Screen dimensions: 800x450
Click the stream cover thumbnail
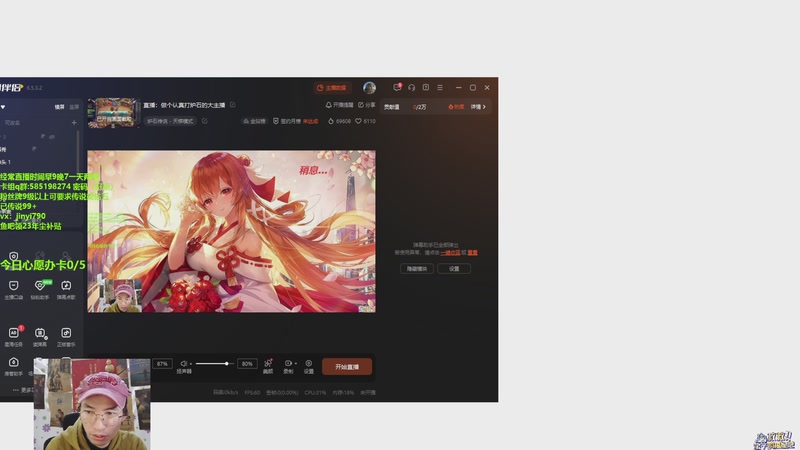coord(113,113)
